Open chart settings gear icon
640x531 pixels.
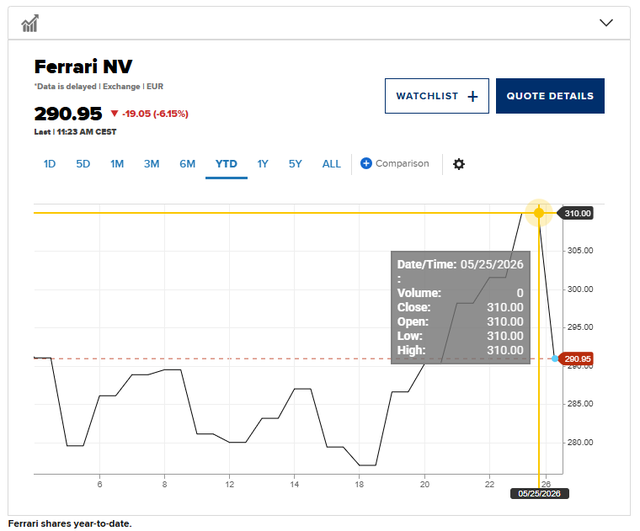(x=459, y=164)
